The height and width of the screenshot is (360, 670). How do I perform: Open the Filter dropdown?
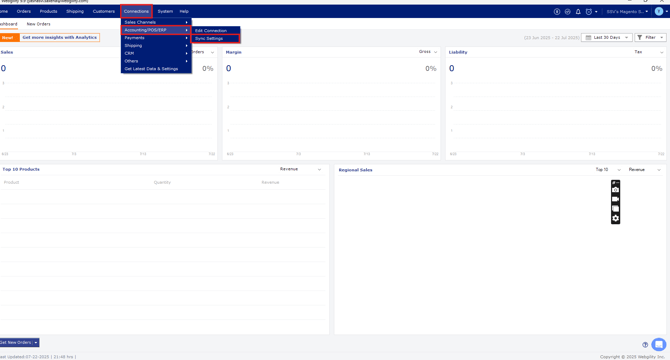pos(650,38)
